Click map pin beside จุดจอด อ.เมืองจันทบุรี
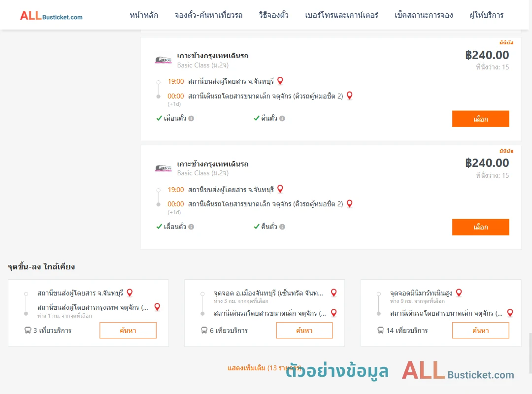Screen dimensions: 532x394 click(x=334, y=293)
